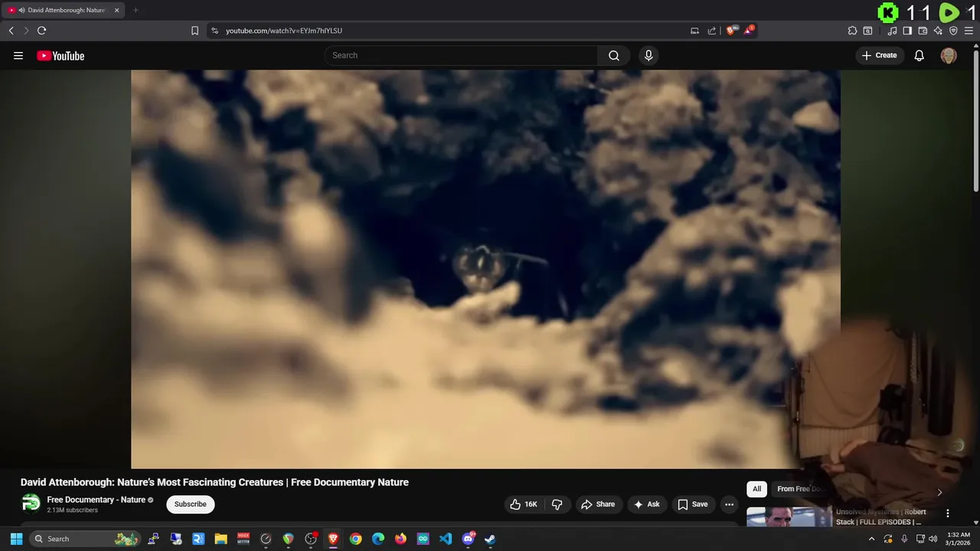Open options menu for Unsolved Mysteries video

tap(948, 514)
